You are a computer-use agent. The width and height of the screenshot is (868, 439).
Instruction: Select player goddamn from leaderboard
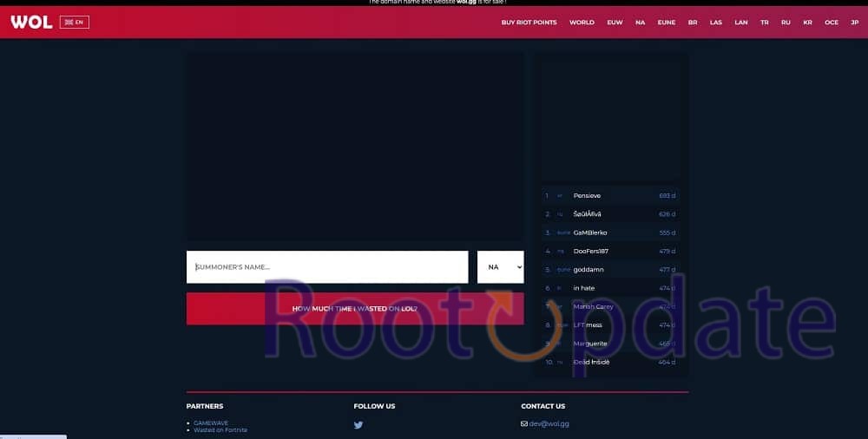click(x=589, y=270)
